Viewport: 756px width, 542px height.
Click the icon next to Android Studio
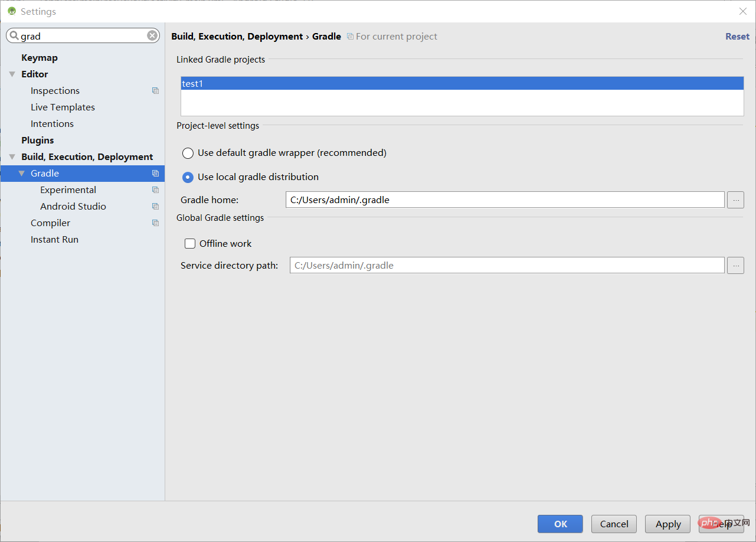pos(155,206)
